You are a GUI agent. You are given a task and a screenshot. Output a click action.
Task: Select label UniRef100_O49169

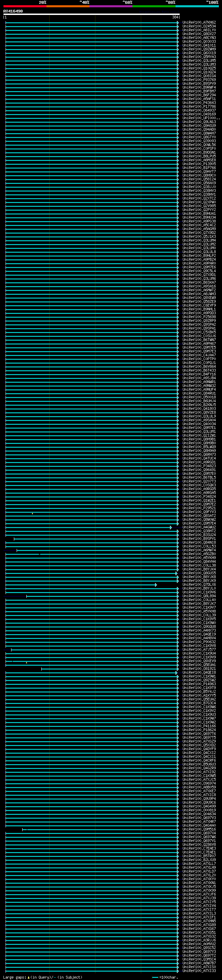[199, 114]
